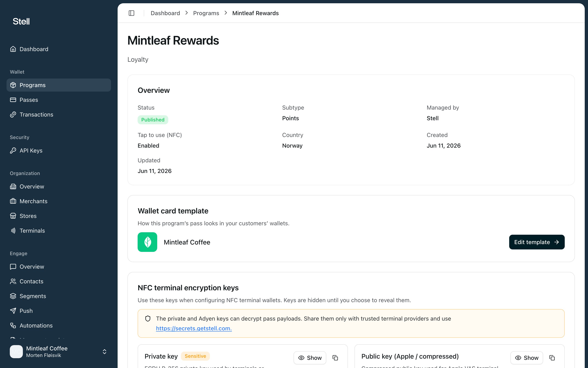Click the Edit template button
The image size is (588, 368).
537,242
